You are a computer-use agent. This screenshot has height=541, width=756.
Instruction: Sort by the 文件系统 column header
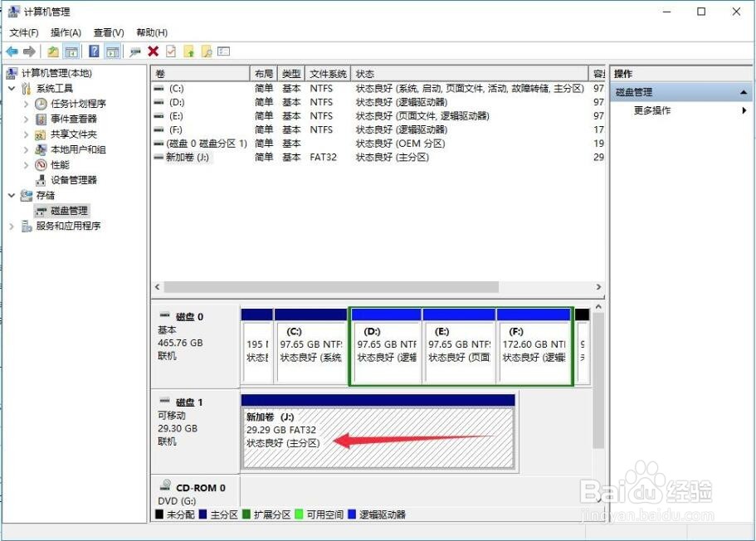(x=328, y=74)
